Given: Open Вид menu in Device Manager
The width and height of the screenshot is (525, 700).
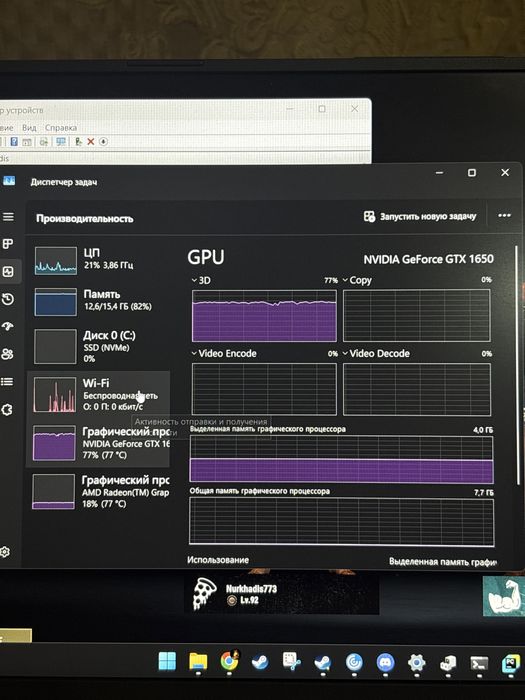Looking at the screenshot, I should point(29,128).
